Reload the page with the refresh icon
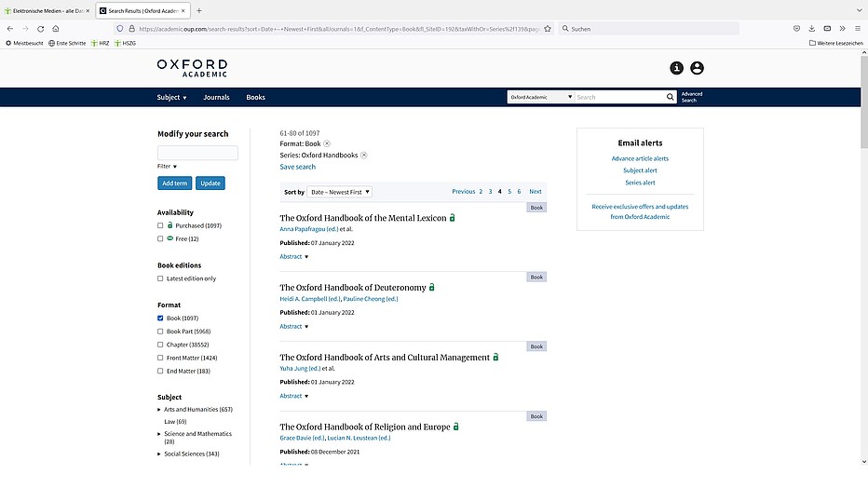Image resolution: width=868 pixels, height=488 pixels. pos(40,29)
